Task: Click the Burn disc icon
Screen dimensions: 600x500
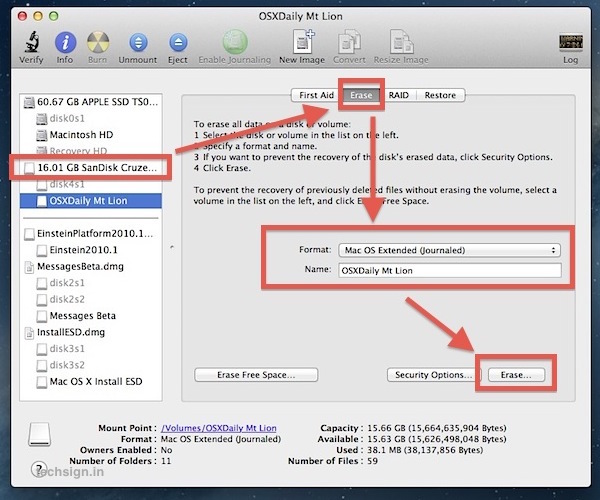Action: point(98,42)
